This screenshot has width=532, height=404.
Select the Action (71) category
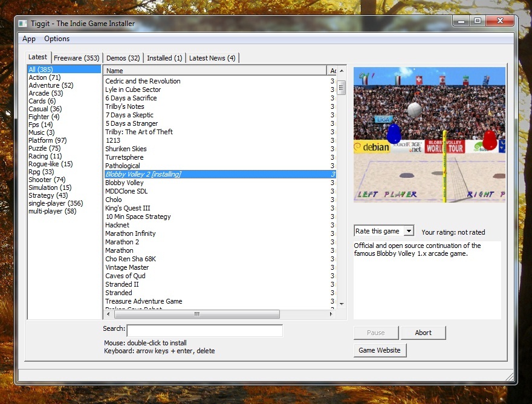coord(64,77)
